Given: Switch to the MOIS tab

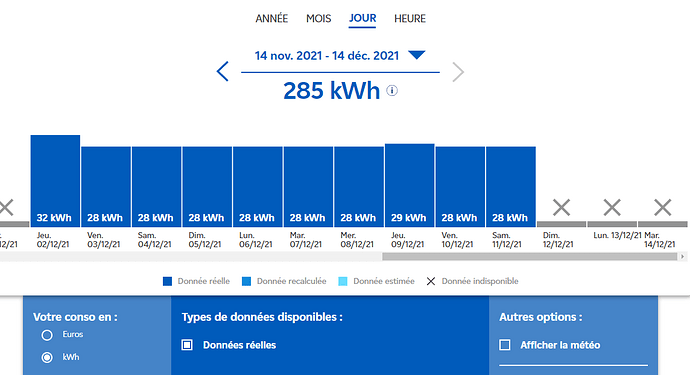Looking at the screenshot, I should (319, 18).
